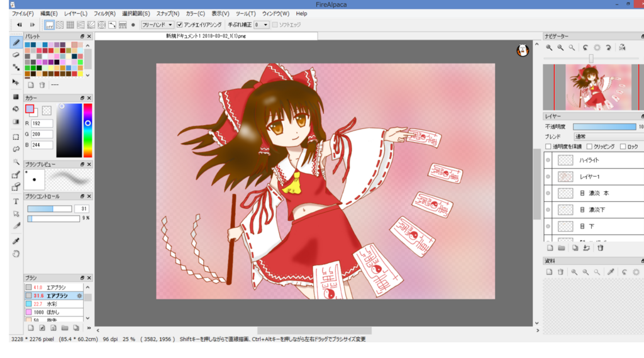Image resolution: width=644 pixels, height=358 pixels.
Task: Select the Move tool
Action: pos(16,82)
